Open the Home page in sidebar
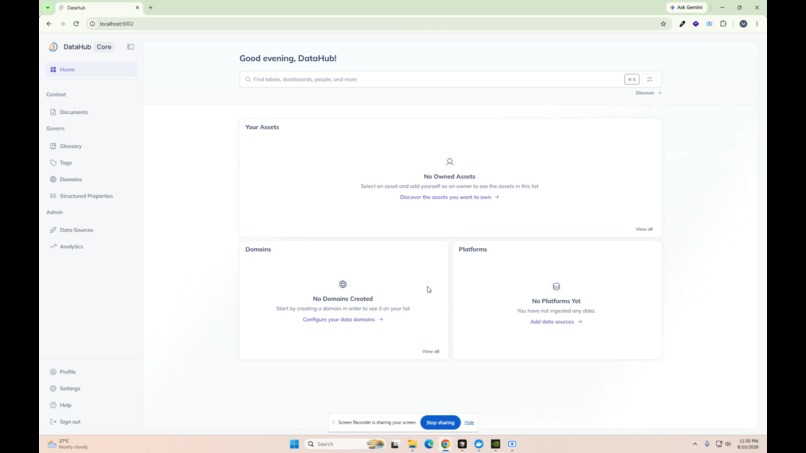Image resolution: width=806 pixels, height=453 pixels. pyautogui.click(x=91, y=69)
